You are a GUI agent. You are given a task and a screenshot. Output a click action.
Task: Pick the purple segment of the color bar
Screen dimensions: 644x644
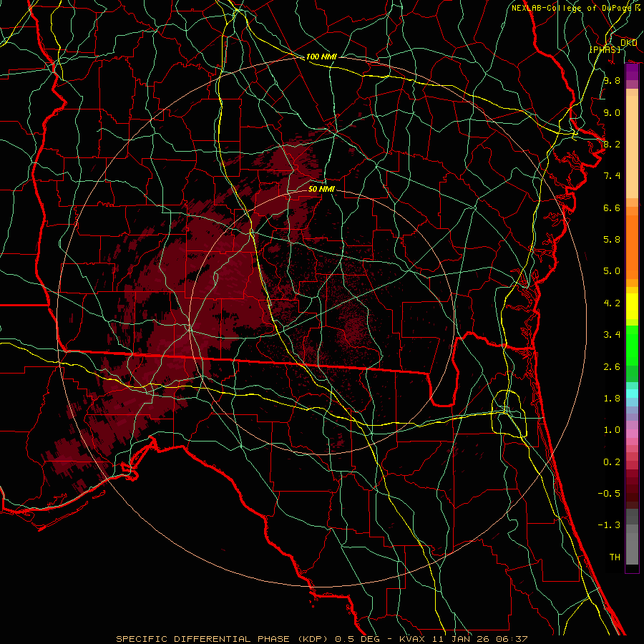point(632,72)
